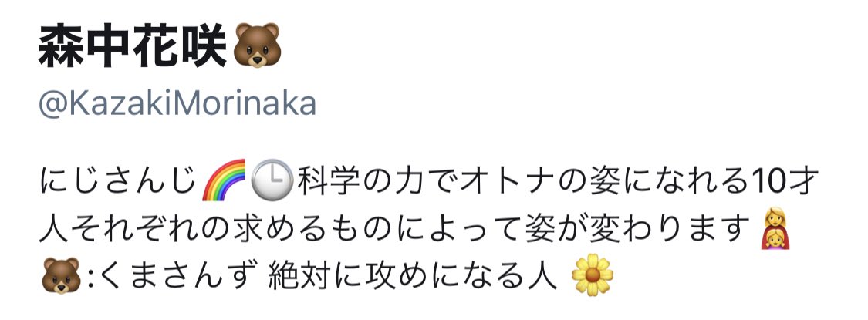
Task: Click the mother and daughter emoji
Action: 775,229
